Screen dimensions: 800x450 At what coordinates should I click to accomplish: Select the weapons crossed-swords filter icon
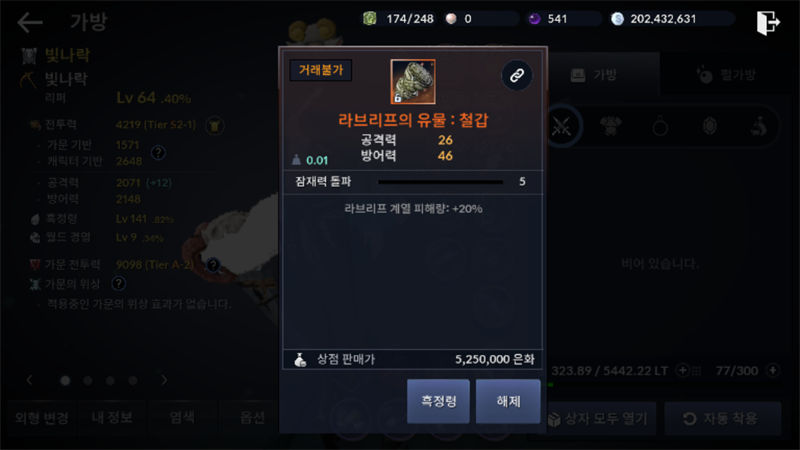click(x=561, y=126)
